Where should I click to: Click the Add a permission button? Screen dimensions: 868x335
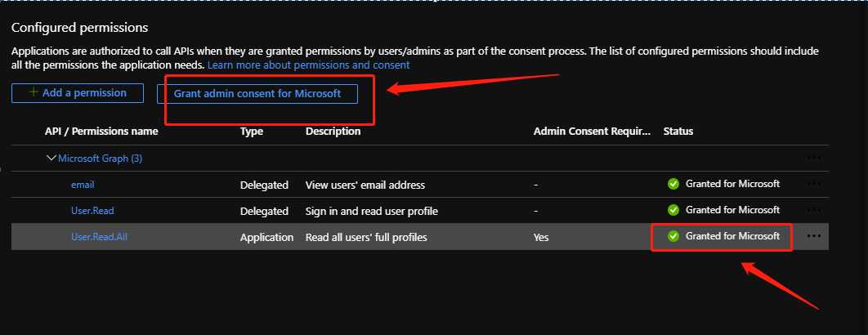(x=78, y=93)
